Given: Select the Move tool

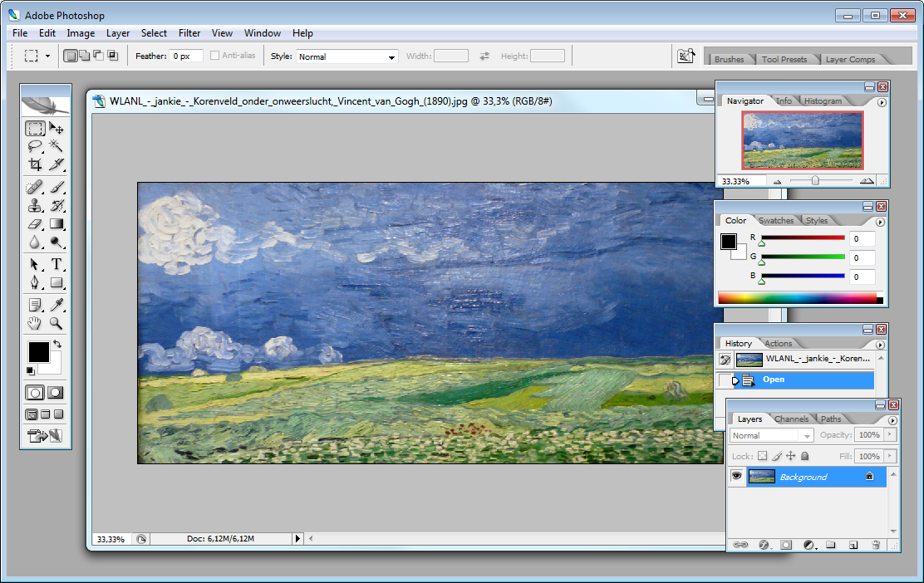Looking at the screenshot, I should [x=57, y=128].
